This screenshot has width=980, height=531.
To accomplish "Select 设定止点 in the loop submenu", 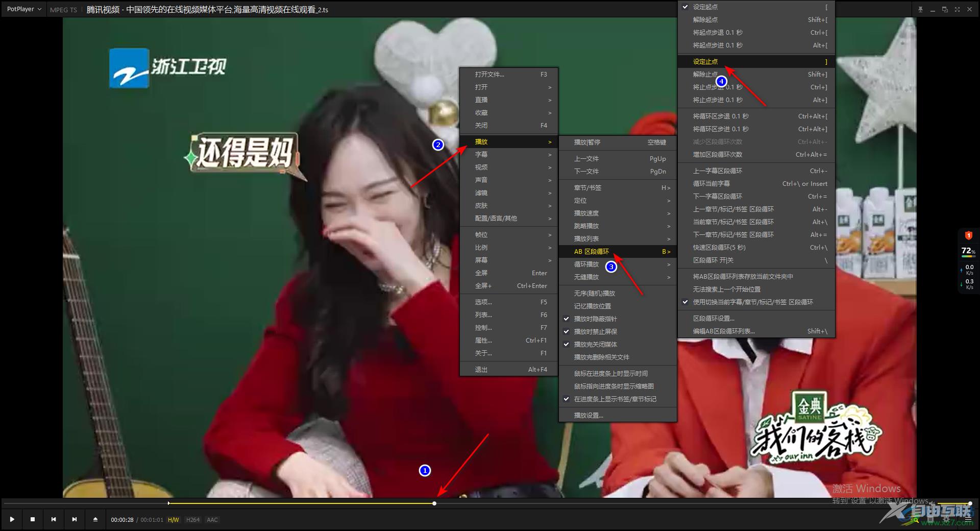I will pos(756,61).
